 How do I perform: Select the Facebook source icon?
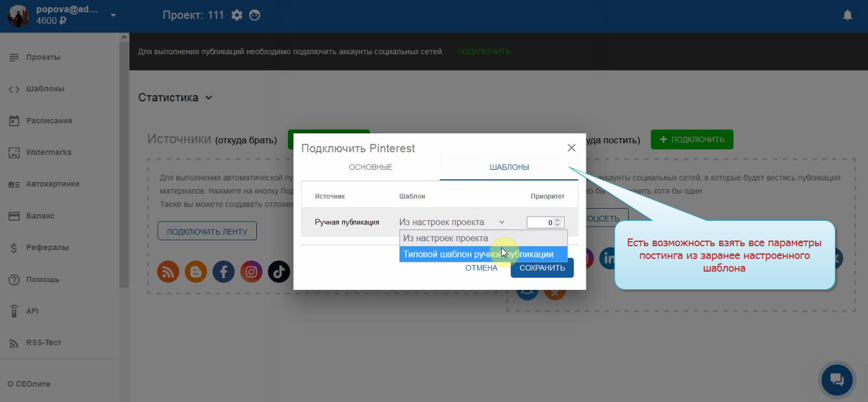[x=223, y=272]
